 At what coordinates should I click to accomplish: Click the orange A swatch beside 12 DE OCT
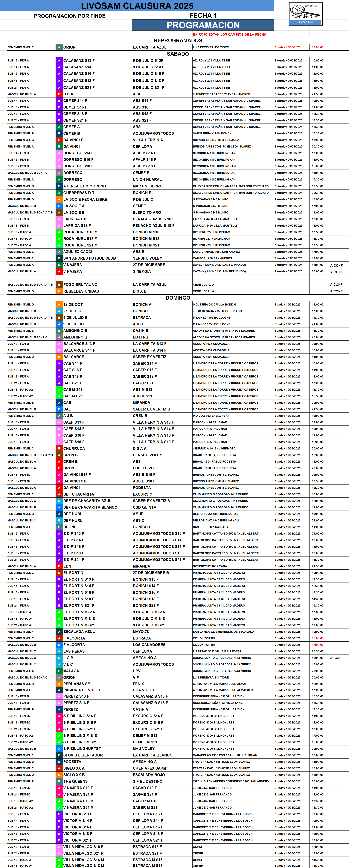pyautogui.click(x=59, y=305)
